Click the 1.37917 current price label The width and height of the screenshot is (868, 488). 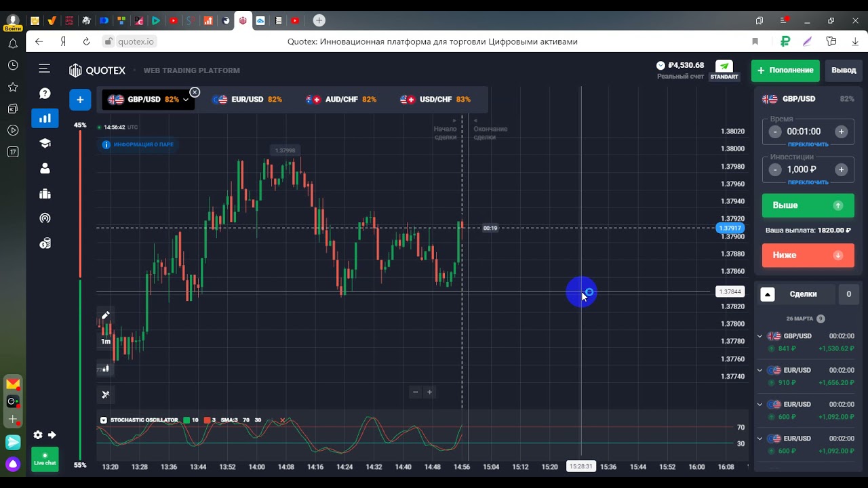coord(730,228)
